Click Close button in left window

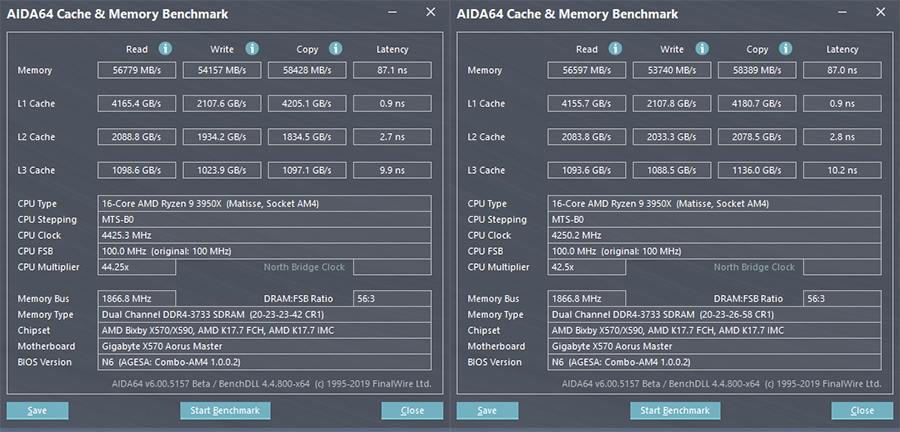(412, 411)
